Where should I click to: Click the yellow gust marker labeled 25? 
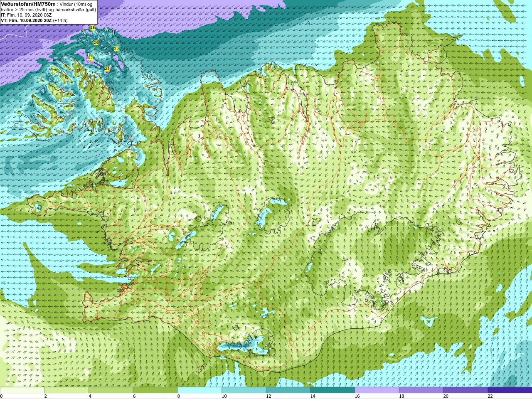(x=116, y=48)
